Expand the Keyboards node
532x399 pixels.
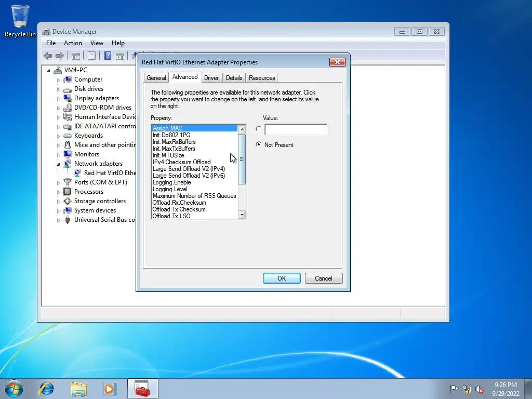(58, 136)
